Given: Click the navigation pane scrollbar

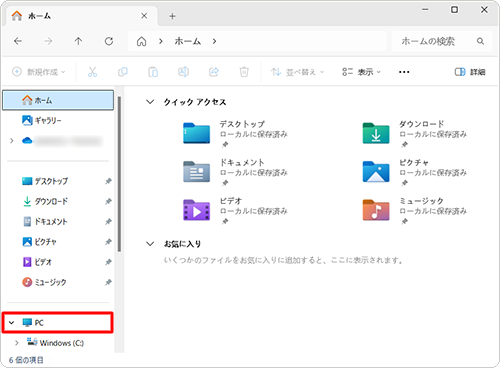Looking at the screenshot, I should (x=119, y=174).
